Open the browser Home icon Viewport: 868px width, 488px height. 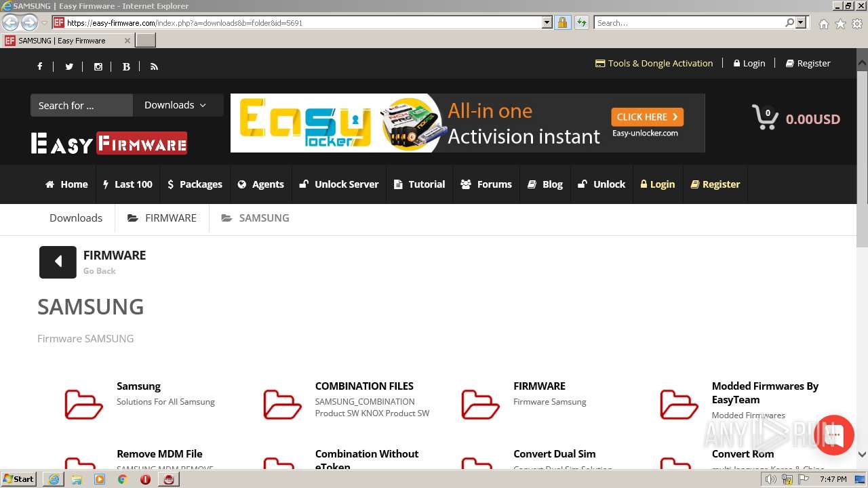823,24
